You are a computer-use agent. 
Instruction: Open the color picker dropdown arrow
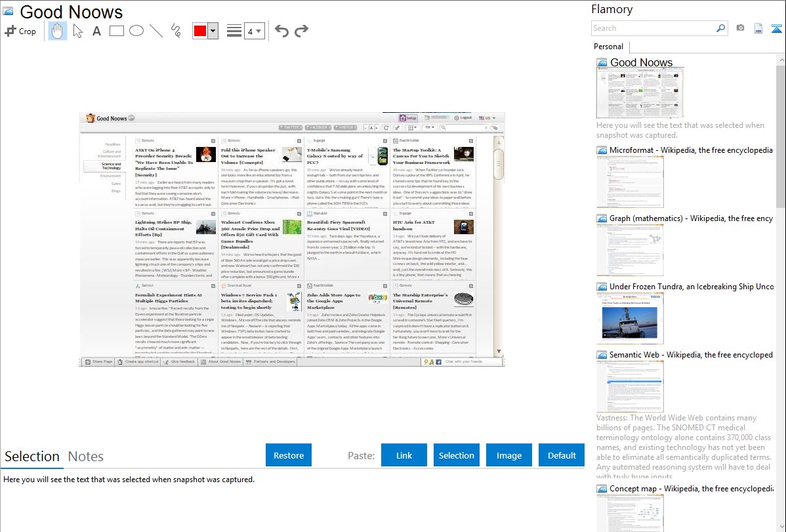[213, 31]
